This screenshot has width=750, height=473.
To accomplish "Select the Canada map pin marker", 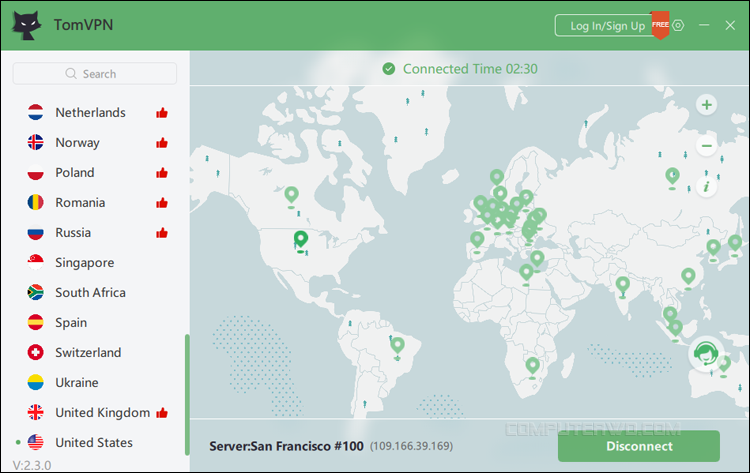I will 291,197.
